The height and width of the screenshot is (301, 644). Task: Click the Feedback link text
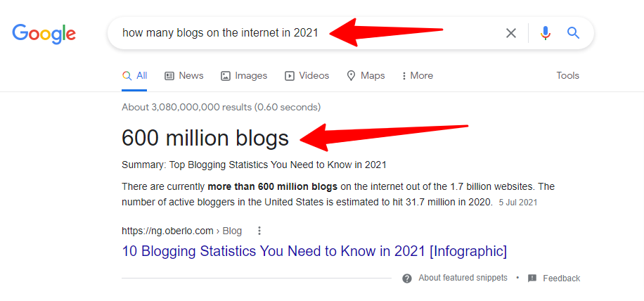pyautogui.click(x=561, y=278)
